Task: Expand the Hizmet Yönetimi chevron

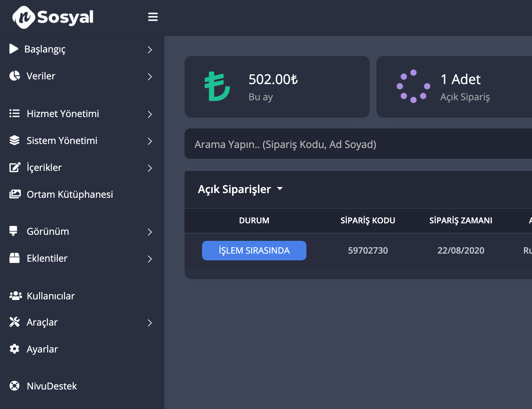Action: click(150, 114)
